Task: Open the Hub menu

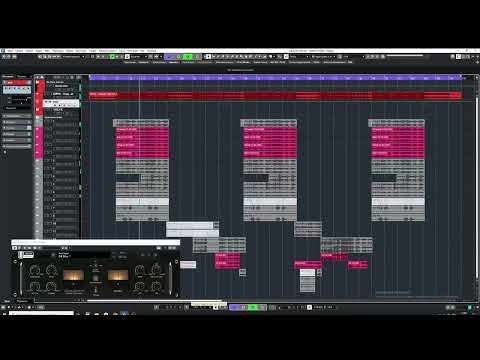Action: [142, 51]
